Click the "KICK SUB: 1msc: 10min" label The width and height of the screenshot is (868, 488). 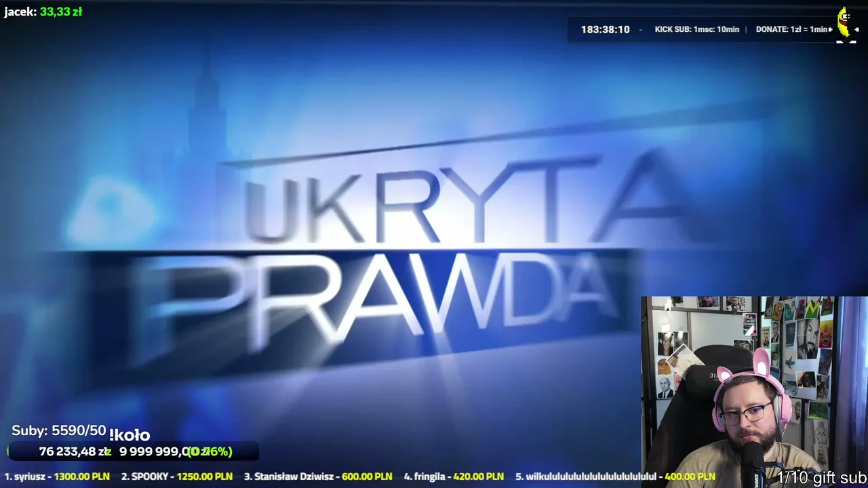696,29
